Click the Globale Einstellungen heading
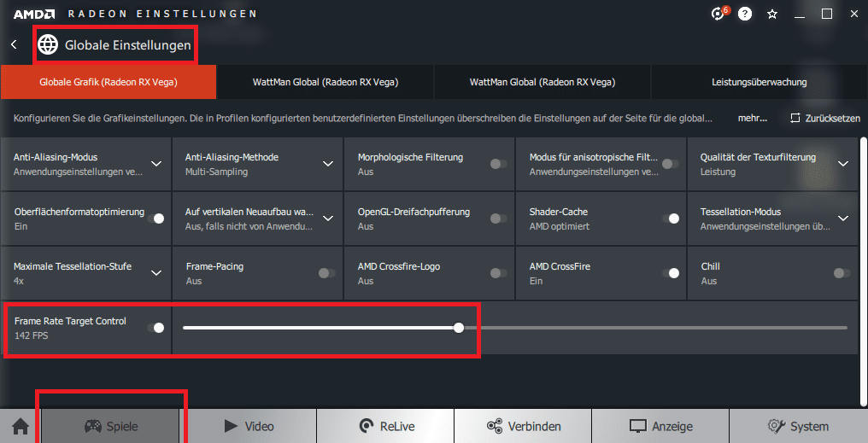Image resolution: width=868 pixels, height=443 pixels. [128, 45]
